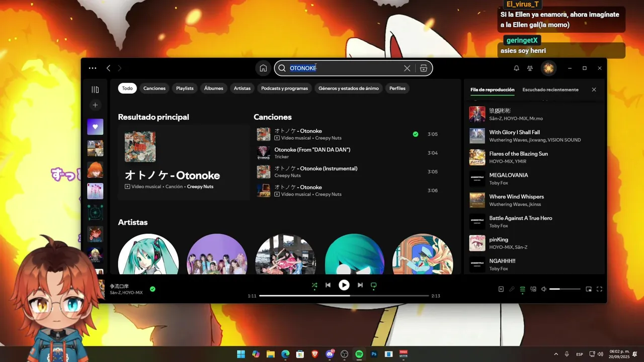Viewport: 644px width, 362px height.
Task: Filter results by Playlists
Action: [x=185, y=88]
